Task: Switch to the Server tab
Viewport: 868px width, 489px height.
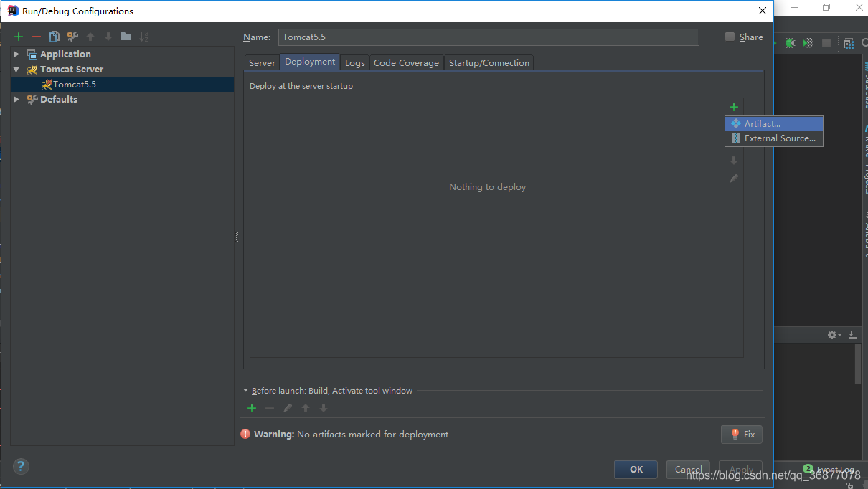Action: (x=262, y=63)
